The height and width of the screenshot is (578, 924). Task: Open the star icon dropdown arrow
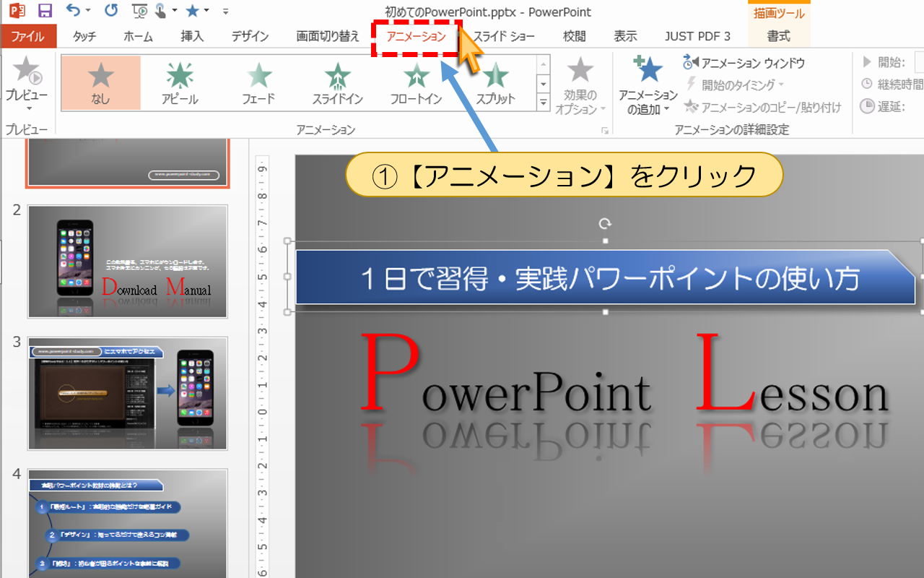coord(206,11)
